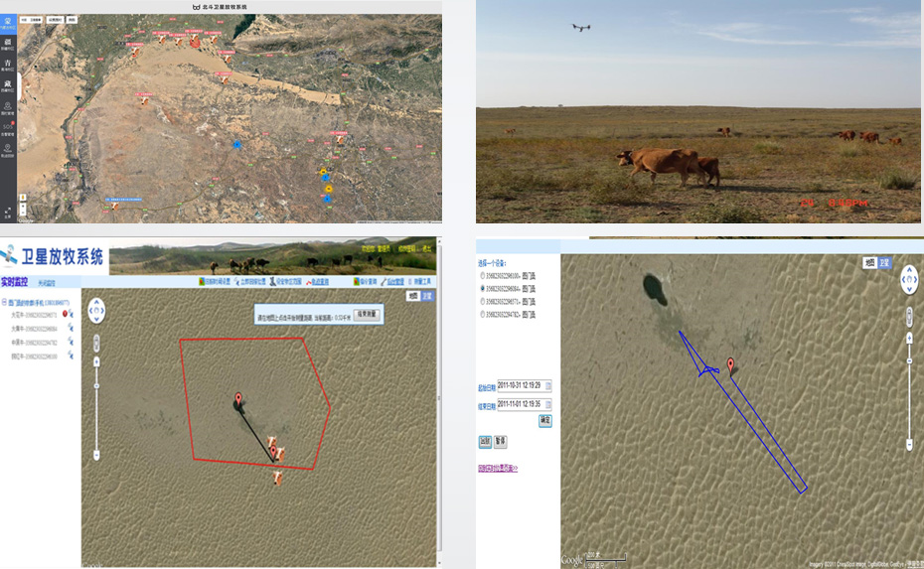Click the cow marker inside the red fence
924x569 pixels.
(280, 455)
